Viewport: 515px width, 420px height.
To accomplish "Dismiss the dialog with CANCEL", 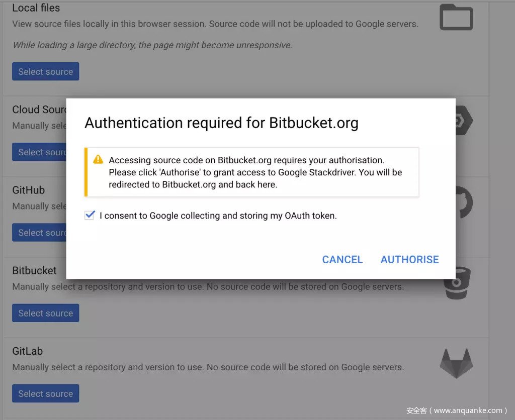I will 342,259.
